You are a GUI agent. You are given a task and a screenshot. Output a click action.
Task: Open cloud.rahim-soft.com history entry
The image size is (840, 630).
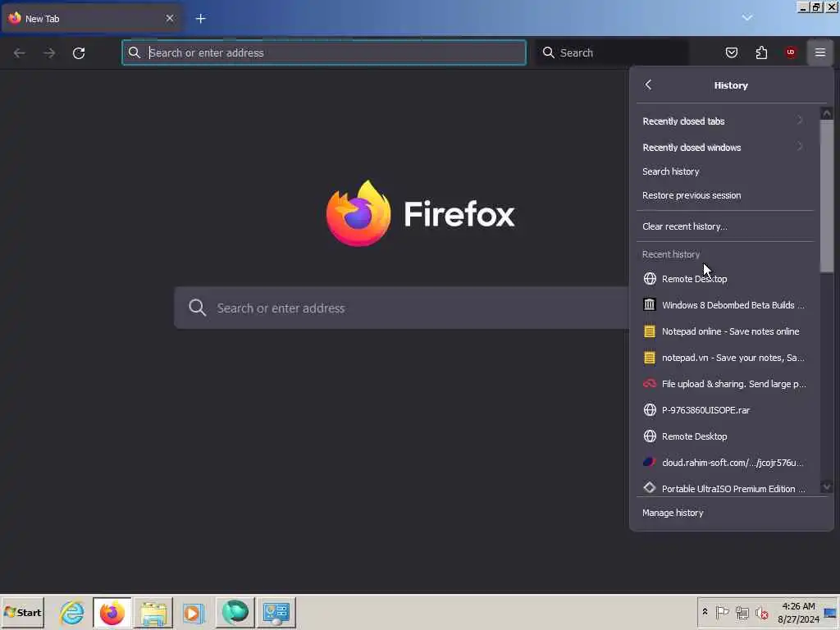(725, 463)
